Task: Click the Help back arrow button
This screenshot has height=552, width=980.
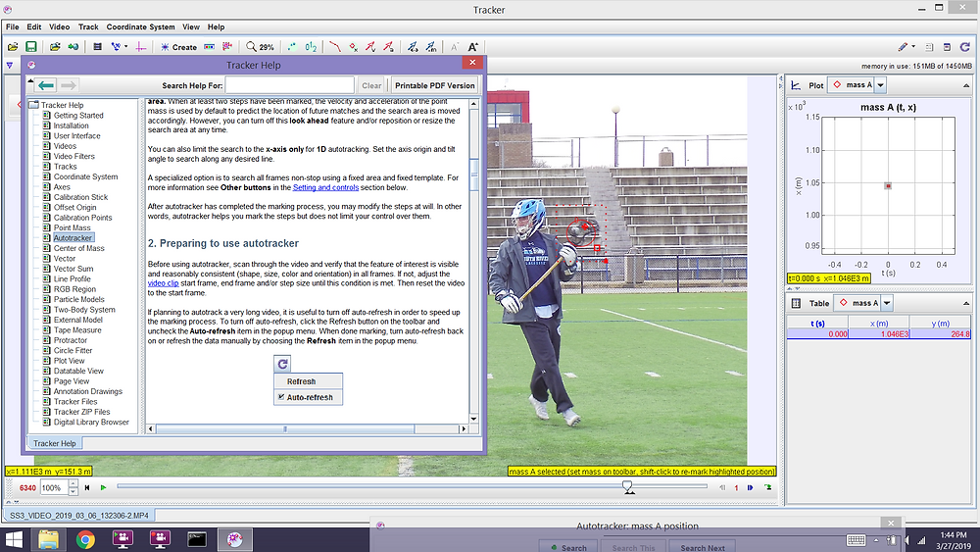Action: pyautogui.click(x=46, y=85)
